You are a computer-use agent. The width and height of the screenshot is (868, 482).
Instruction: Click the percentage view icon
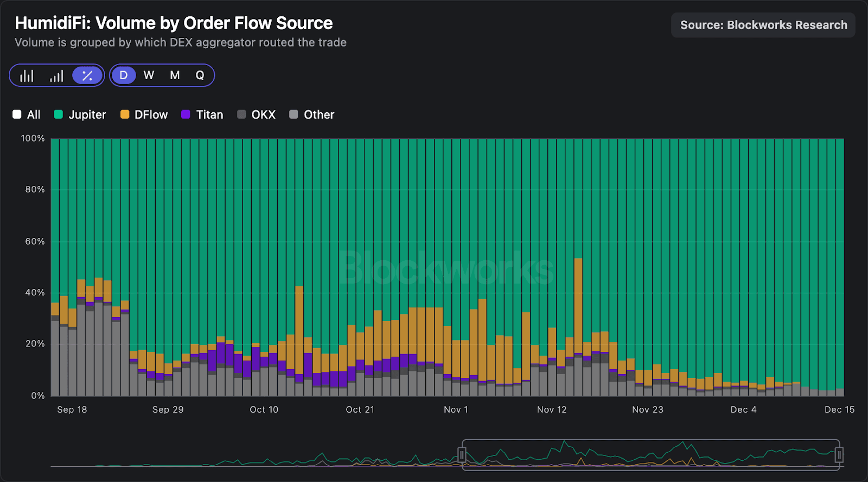(87, 75)
